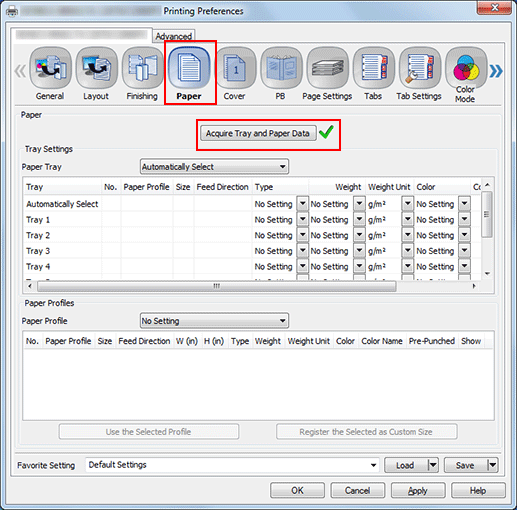Open the PB booklet icon
The width and height of the screenshot is (517, 510).
[x=281, y=68]
